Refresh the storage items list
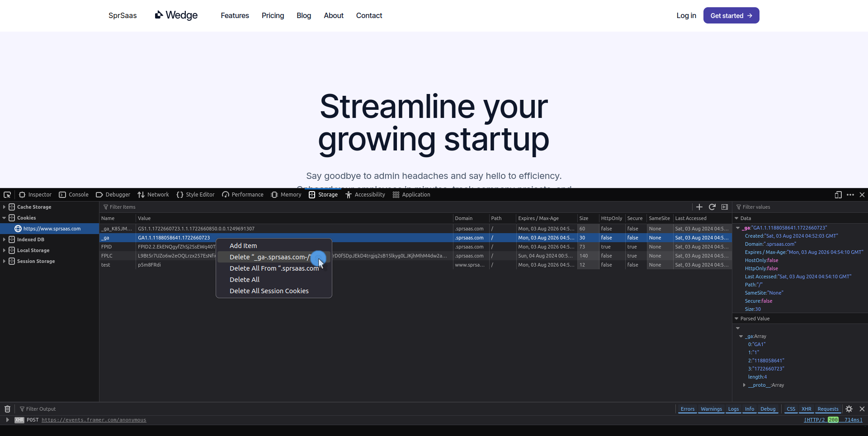This screenshot has height=436, width=868. [712, 207]
